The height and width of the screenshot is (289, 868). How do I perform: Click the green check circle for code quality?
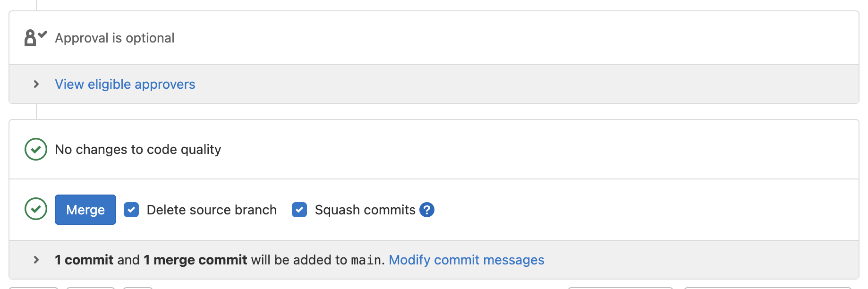[35, 149]
